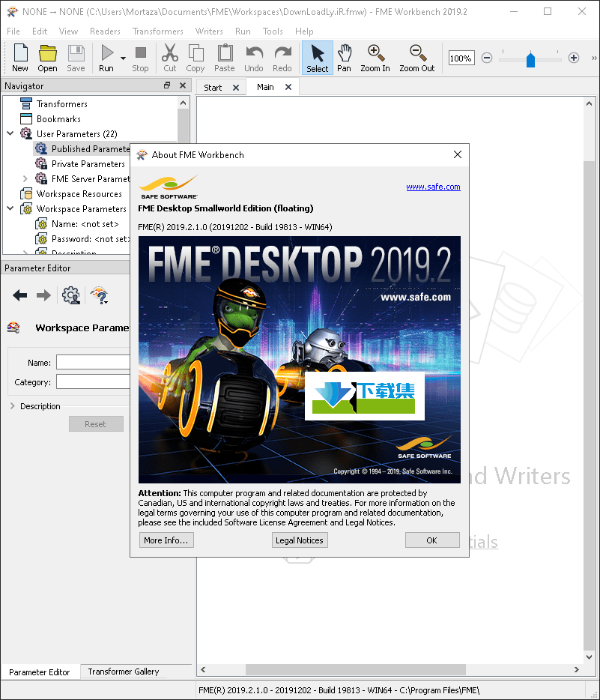The height and width of the screenshot is (700, 600).
Task: Undock the Navigator panel
Action: (167, 85)
